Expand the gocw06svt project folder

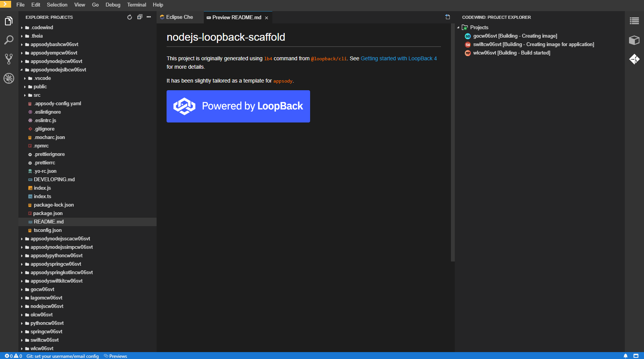[22, 289]
